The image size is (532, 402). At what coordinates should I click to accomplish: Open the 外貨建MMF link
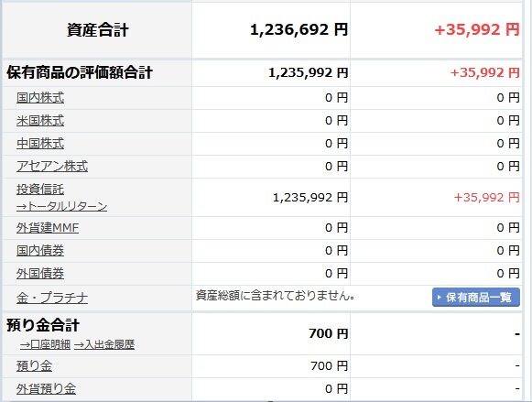48,228
